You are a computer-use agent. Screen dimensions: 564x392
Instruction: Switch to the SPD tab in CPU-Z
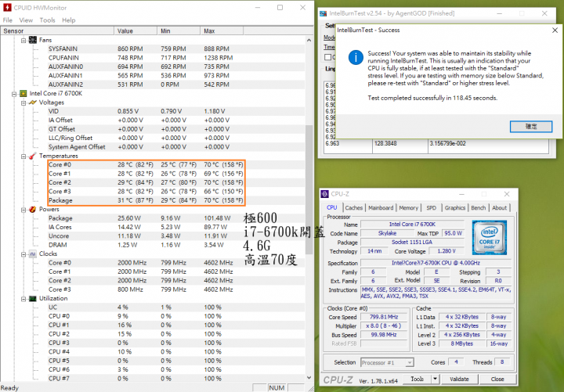pos(432,207)
